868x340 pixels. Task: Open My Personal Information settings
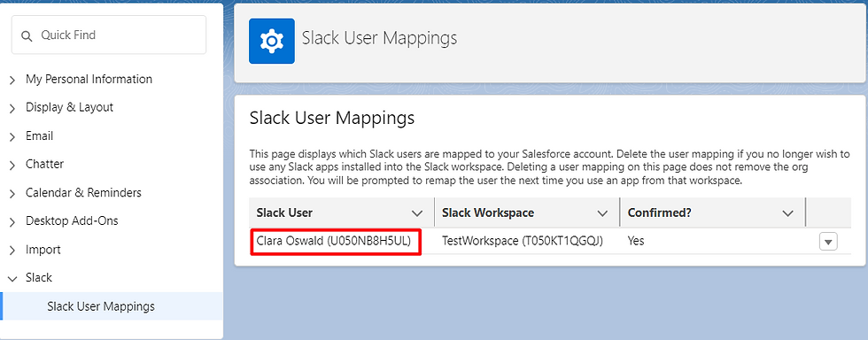point(89,79)
